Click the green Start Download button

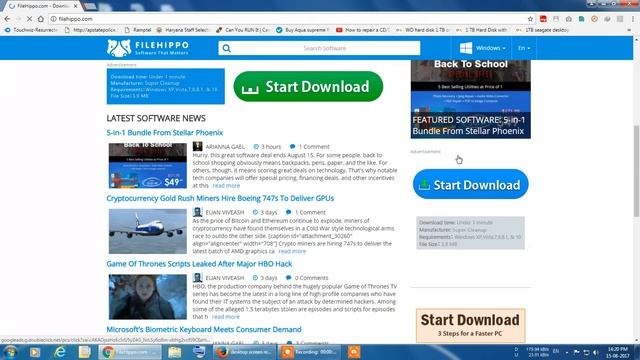pyautogui.click(x=308, y=87)
